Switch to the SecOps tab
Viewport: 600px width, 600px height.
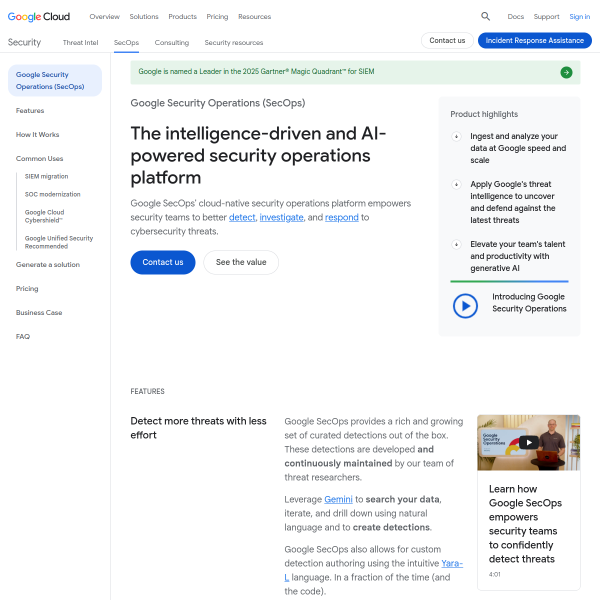click(126, 42)
